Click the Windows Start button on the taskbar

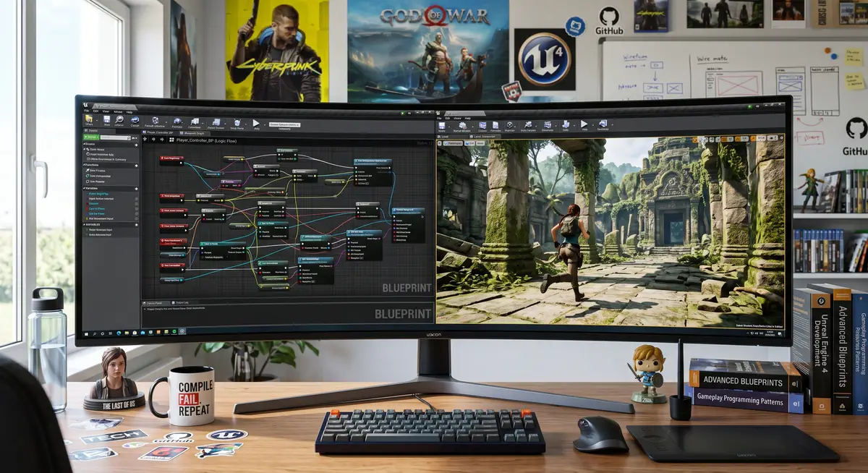(x=86, y=334)
